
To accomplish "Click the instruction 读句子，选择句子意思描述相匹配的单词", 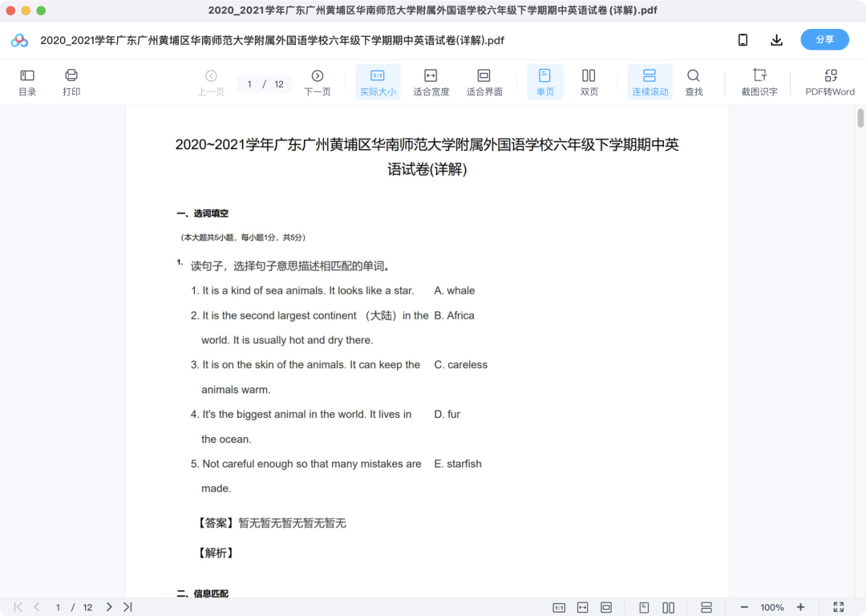I will coord(291,266).
